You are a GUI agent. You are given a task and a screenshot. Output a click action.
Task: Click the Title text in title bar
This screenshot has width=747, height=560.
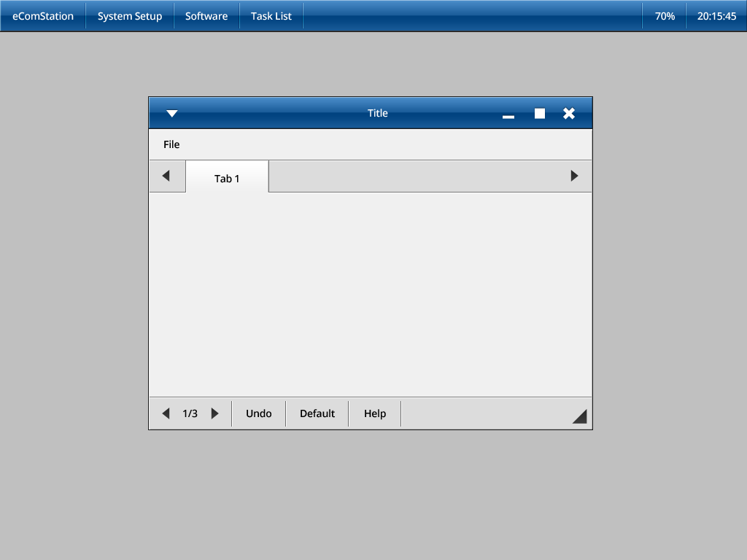tap(378, 113)
